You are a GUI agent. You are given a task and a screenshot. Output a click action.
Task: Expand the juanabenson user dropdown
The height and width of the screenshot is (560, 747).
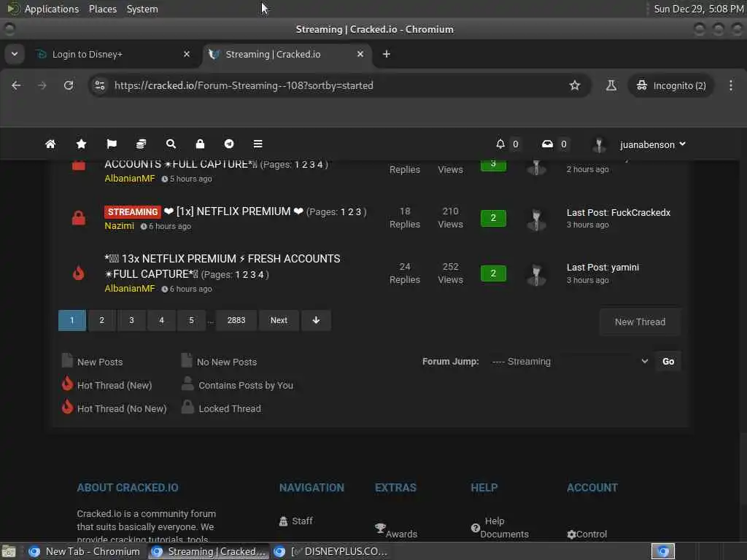[653, 144]
